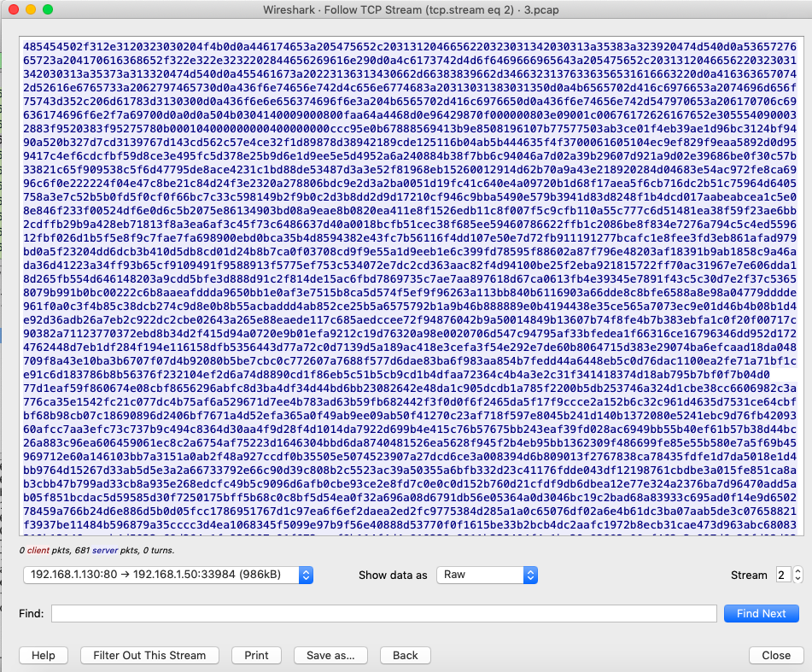The width and height of the screenshot is (812, 672).
Task: Click hex line starting 969712e60a146103
Action: pos(410,456)
